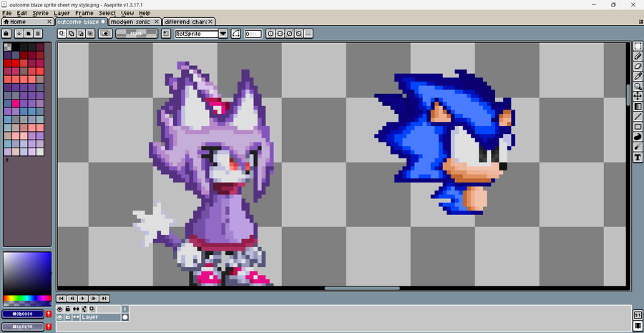Image resolution: width=644 pixels, height=333 pixels.
Task: Open the Select menu
Action: (x=107, y=13)
